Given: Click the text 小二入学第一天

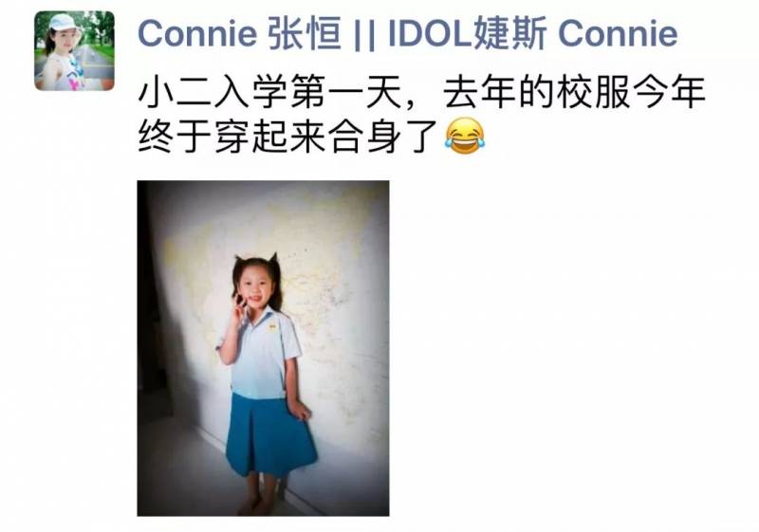Looking at the screenshot, I should [x=270, y=93].
